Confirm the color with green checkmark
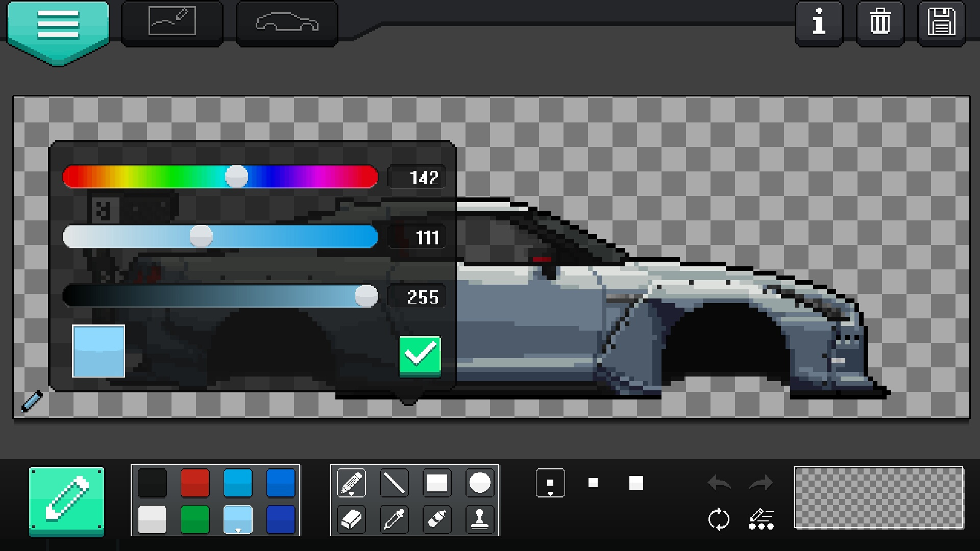 [420, 356]
